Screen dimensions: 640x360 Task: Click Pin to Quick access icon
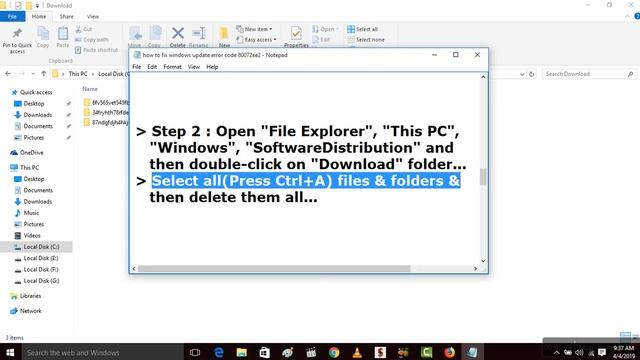17,33
